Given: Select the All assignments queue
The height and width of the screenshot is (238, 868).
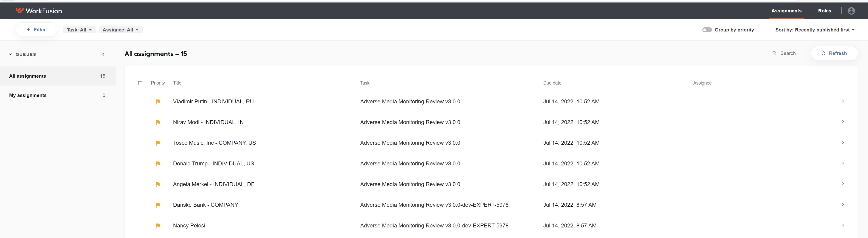Looking at the screenshot, I should [x=58, y=76].
